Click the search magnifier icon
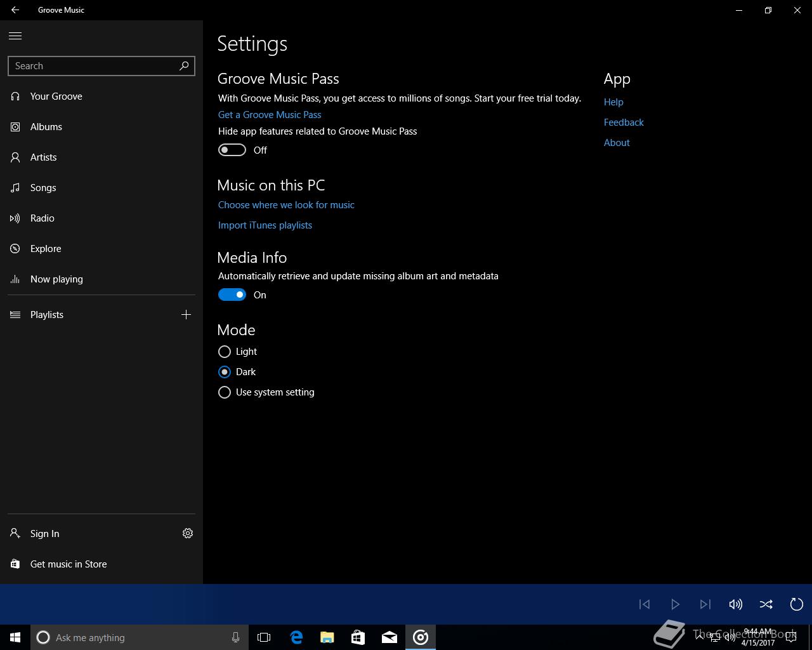812x650 pixels. (x=184, y=66)
